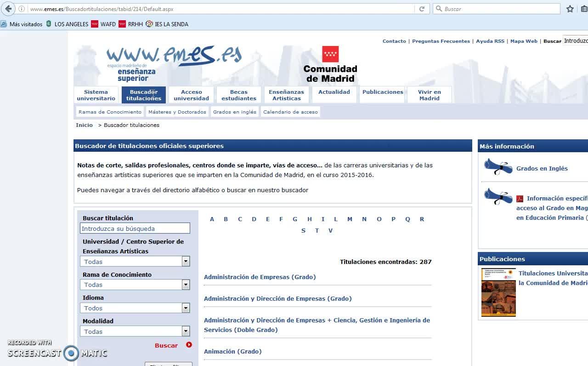Open the Preguntas Frecuentes link
Screen dimensions: 588x366
pyautogui.click(x=441, y=41)
